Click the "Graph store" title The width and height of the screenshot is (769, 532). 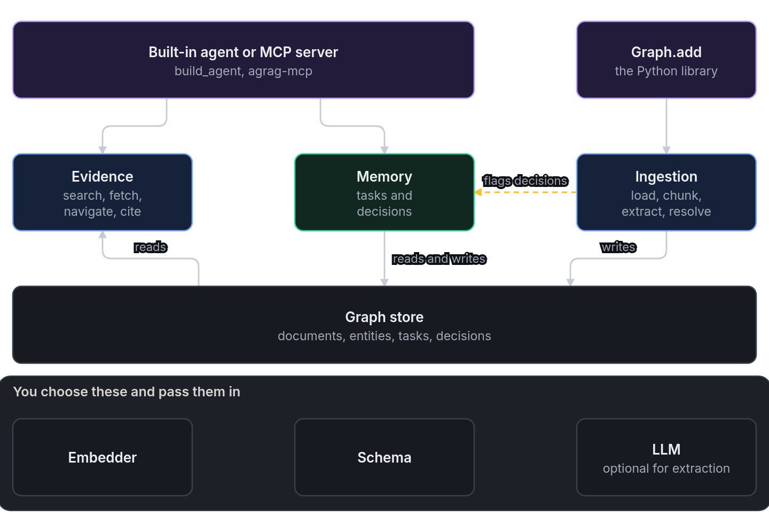384,317
